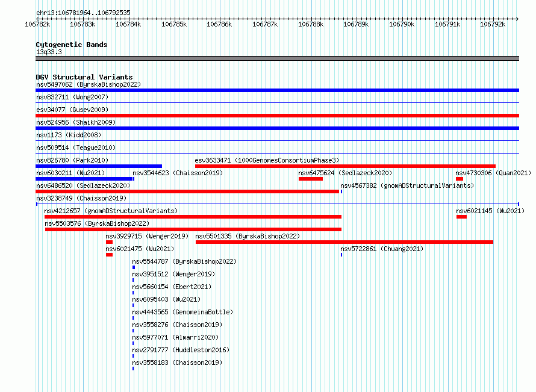This screenshot has width=536, height=392.
Task: Click nsv5660154 (Ebert2021) label
Action: tap(172, 287)
